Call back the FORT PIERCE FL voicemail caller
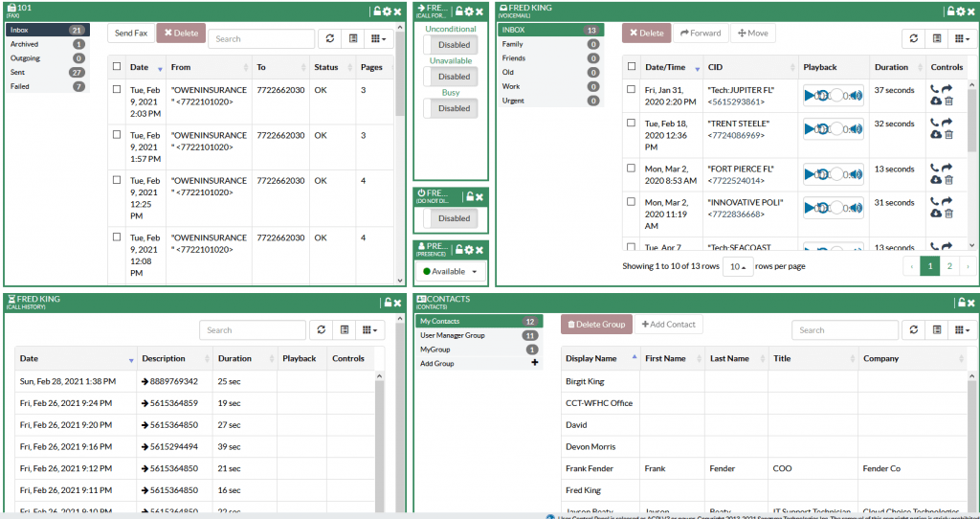 [x=934, y=169]
